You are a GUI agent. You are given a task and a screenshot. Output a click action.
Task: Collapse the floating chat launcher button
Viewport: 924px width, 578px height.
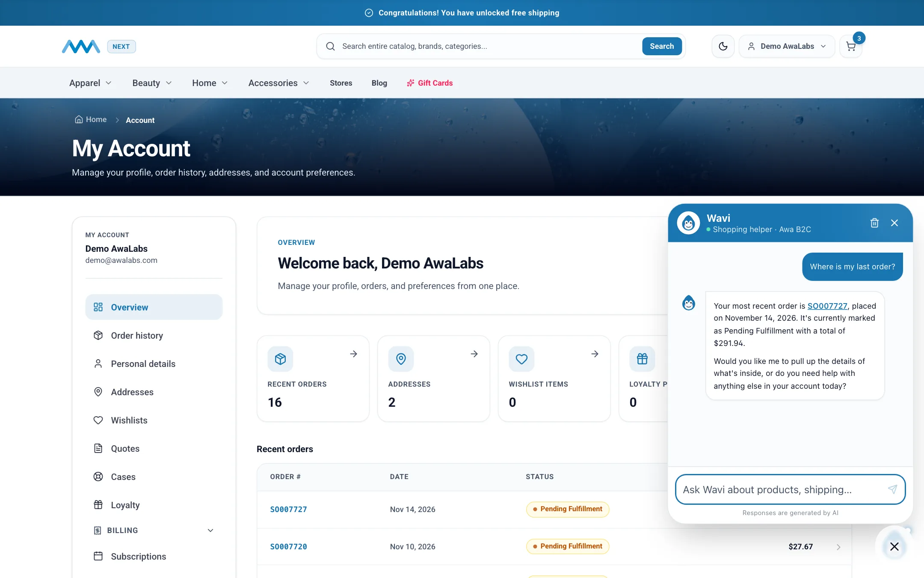(894, 546)
